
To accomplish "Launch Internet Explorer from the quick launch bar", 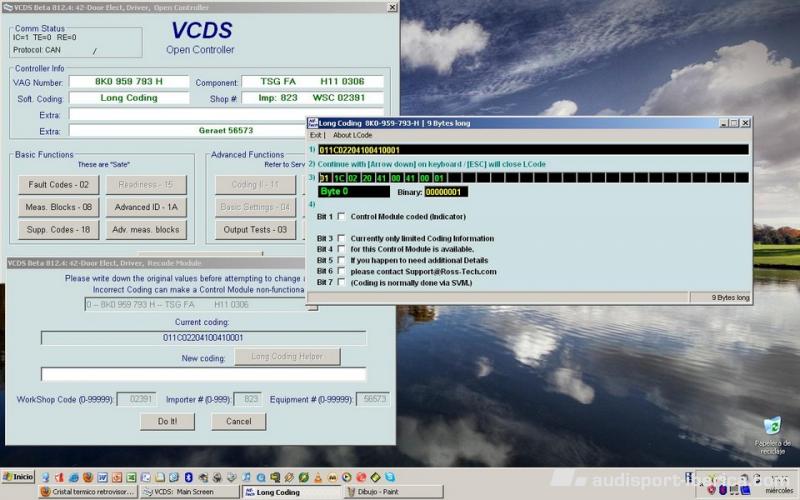I will click(73, 478).
